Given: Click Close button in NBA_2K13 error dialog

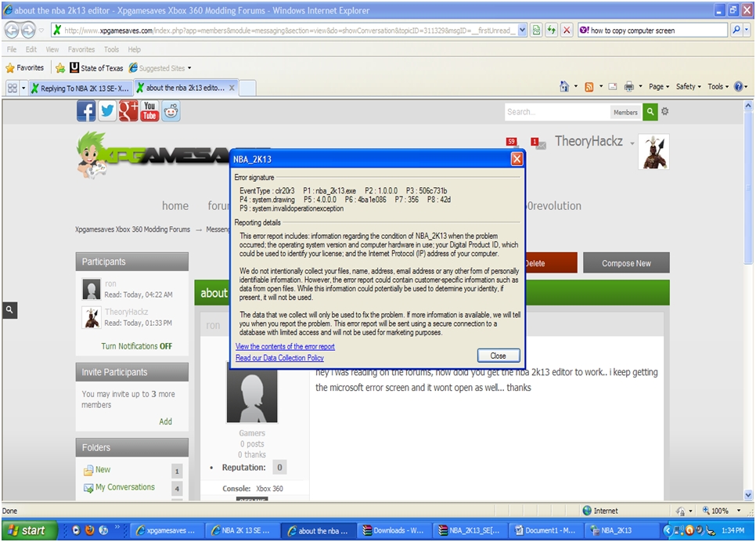Looking at the screenshot, I should pyautogui.click(x=498, y=356).
